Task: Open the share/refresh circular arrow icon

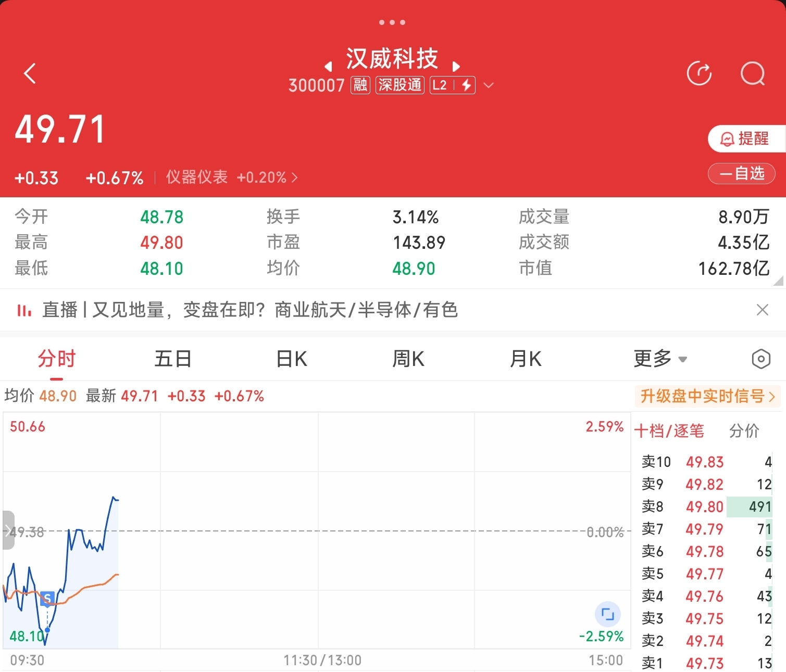Action: point(699,73)
